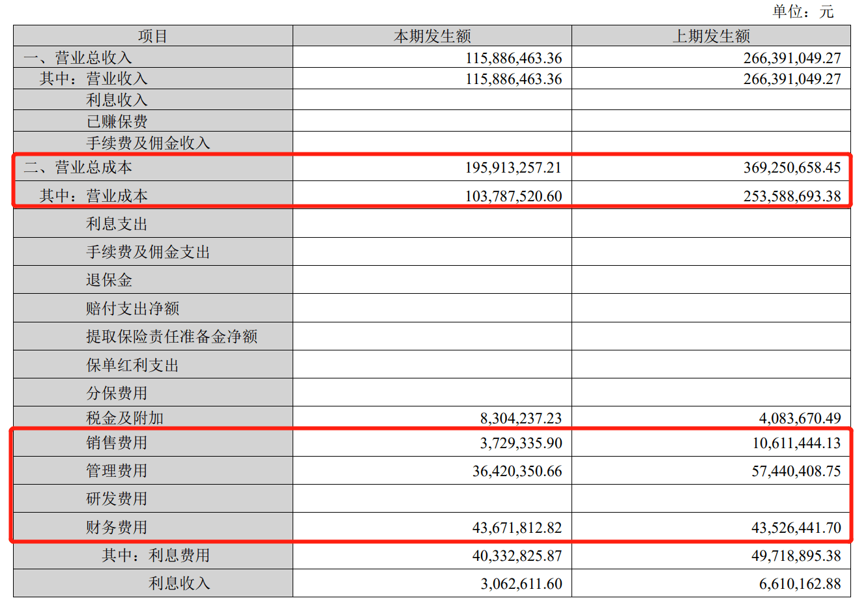Select the 财务费用 prior-period value 43,526,441.70
The width and height of the screenshot is (868, 611).
pyautogui.click(x=796, y=528)
